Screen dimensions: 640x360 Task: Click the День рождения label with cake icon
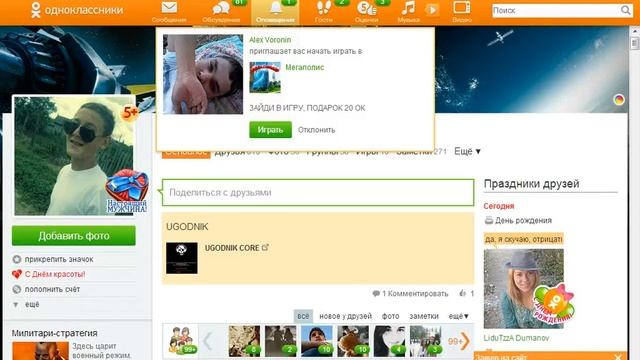point(518,220)
